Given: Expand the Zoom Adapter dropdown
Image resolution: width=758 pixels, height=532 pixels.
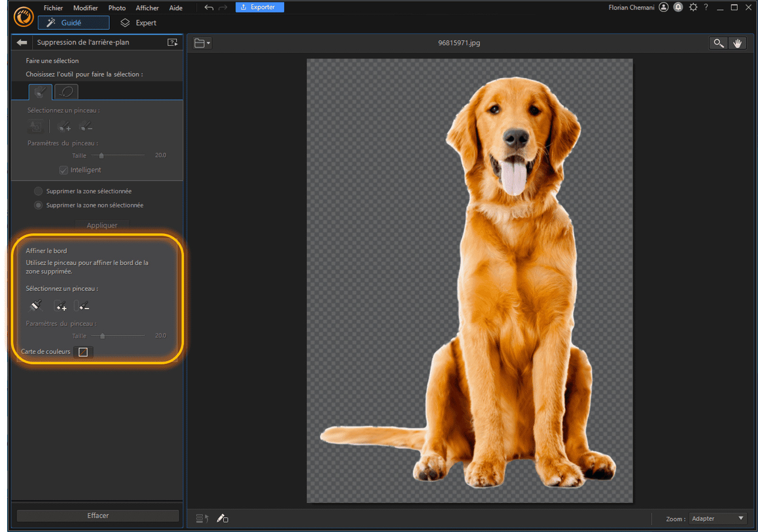Looking at the screenshot, I should (717, 518).
